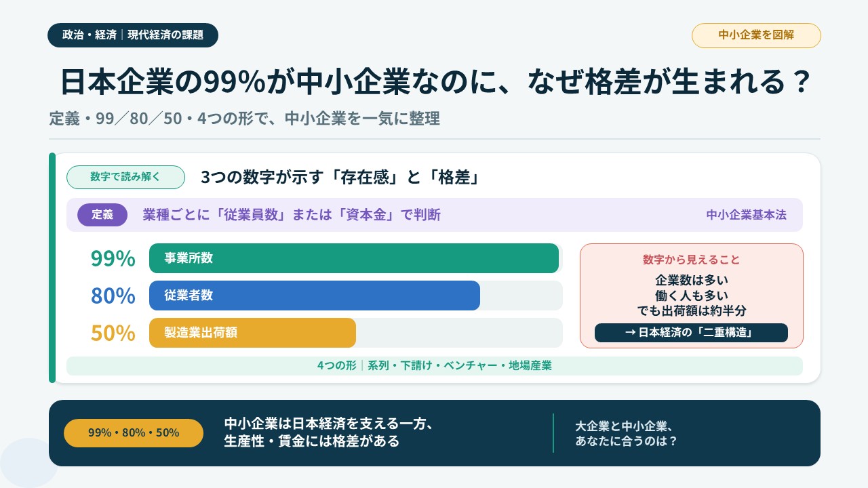The width and height of the screenshot is (868, 488).
Task: Select the green 99% figure
Action: (113, 259)
